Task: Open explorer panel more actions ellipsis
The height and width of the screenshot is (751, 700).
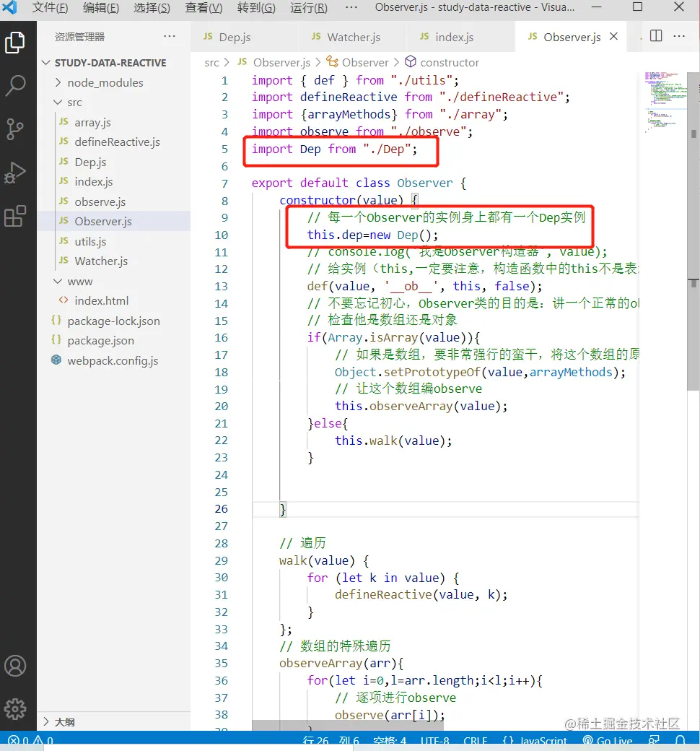Action: pyautogui.click(x=169, y=36)
